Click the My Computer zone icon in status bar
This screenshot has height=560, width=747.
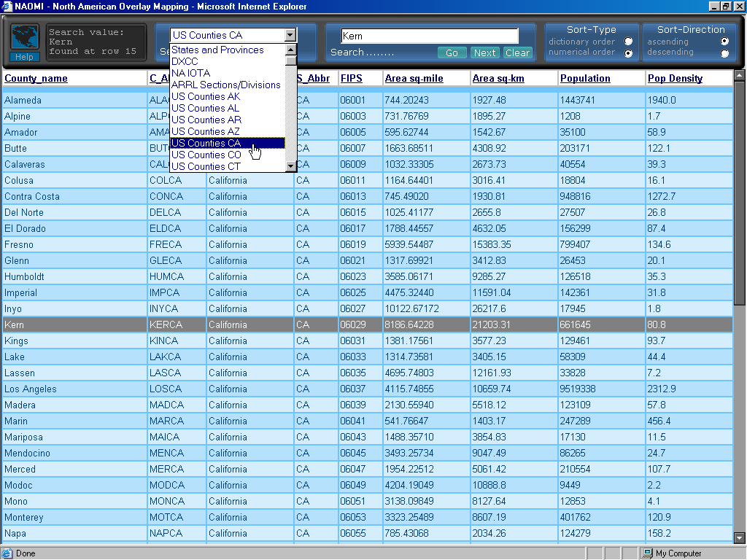pyautogui.click(x=647, y=553)
